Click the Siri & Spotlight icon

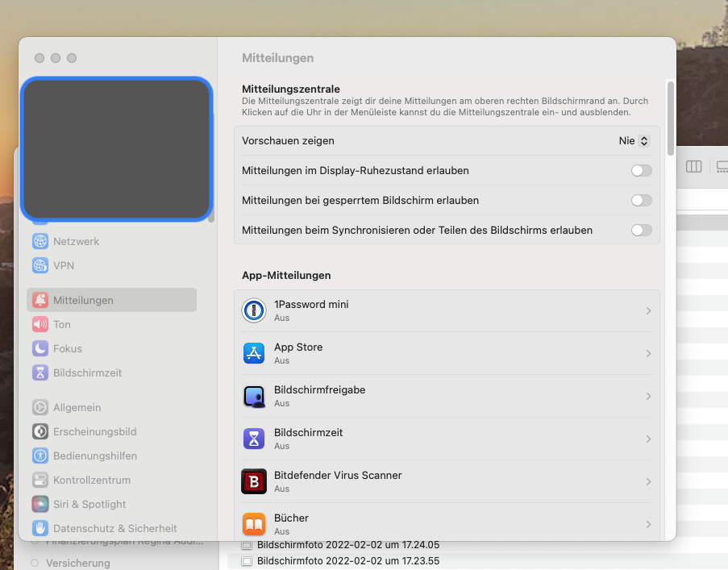(x=40, y=504)
